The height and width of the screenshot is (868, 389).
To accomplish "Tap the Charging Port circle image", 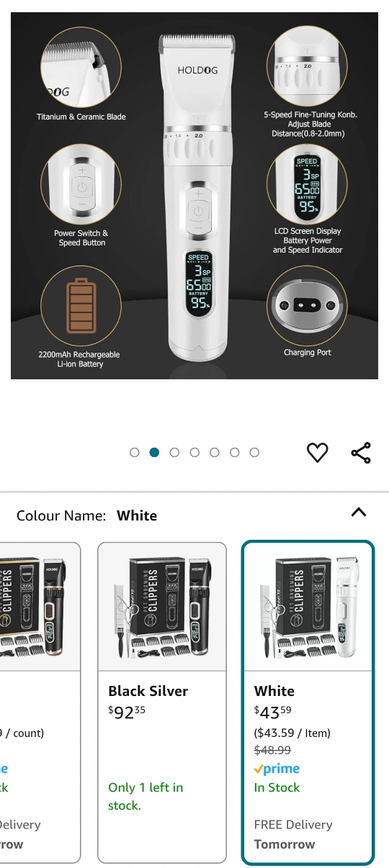I will click(308, 304).
